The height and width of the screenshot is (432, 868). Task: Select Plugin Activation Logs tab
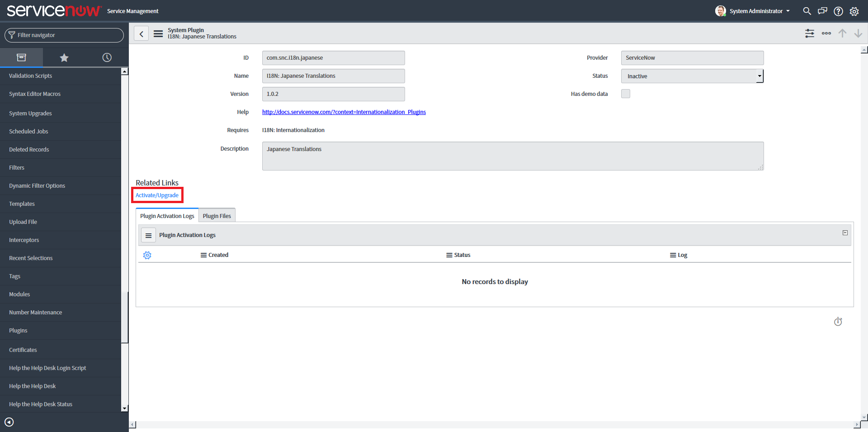(x=167, y=216)
